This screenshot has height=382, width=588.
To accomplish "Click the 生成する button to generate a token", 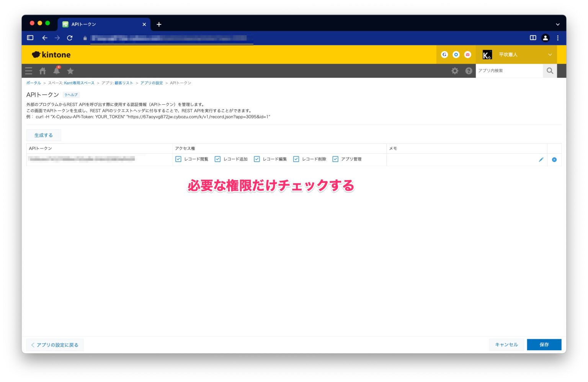I will pos(44,135).
